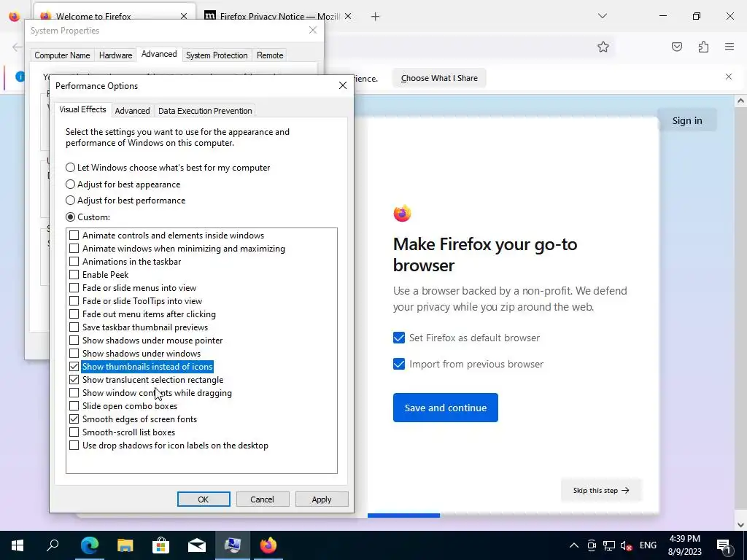Screen dimensions: 747x560
Task: Click Sign in on Firefox welcome page
Action: click(687, 120)
